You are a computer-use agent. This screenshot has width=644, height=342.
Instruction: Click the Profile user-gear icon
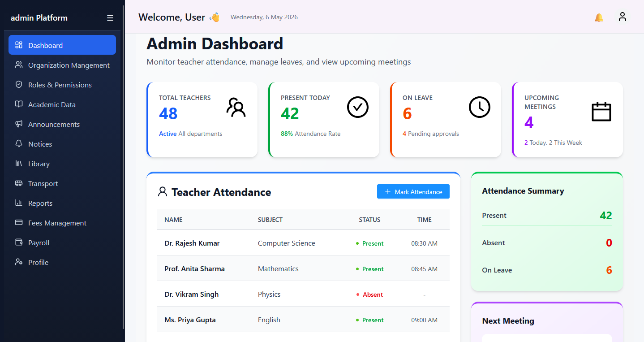point(19,262)
